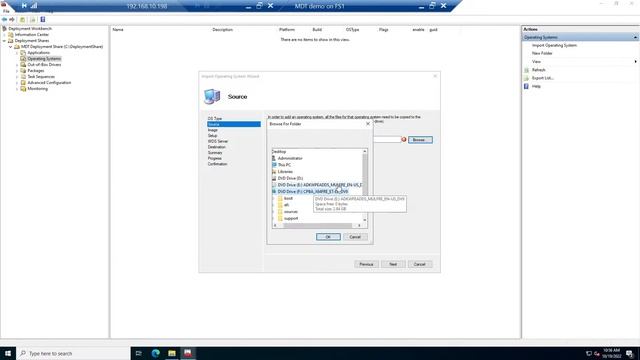Click Cancel in Browse For Folder dialog
Viewport: 640px width, 360px height.
[x=355, y=237]
